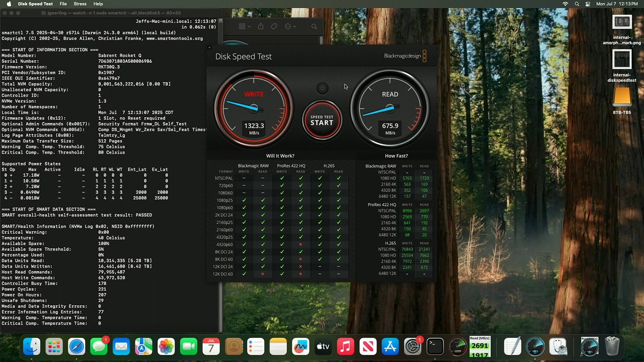Open the Disk Speed Test settings gear
Viewport: 644px width, 362px height.
(322, 88)
